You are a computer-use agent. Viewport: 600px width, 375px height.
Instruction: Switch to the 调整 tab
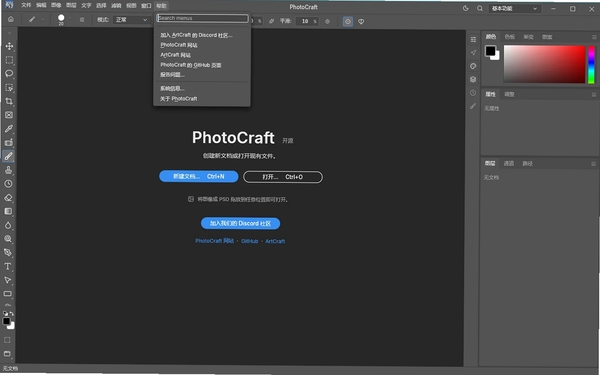[509, 94]
